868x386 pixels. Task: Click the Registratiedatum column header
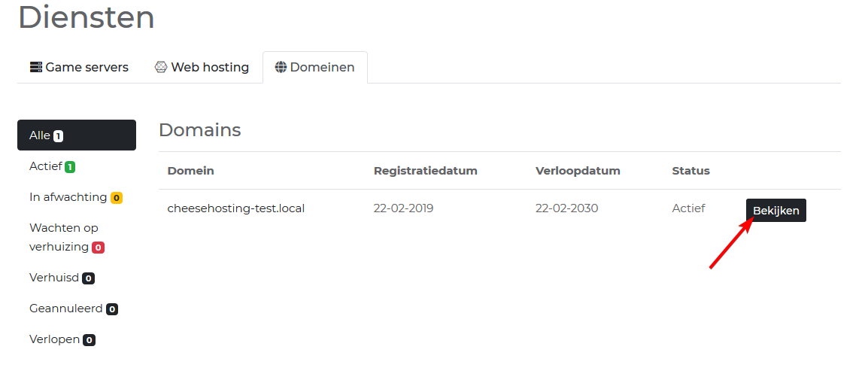(425, 171)
